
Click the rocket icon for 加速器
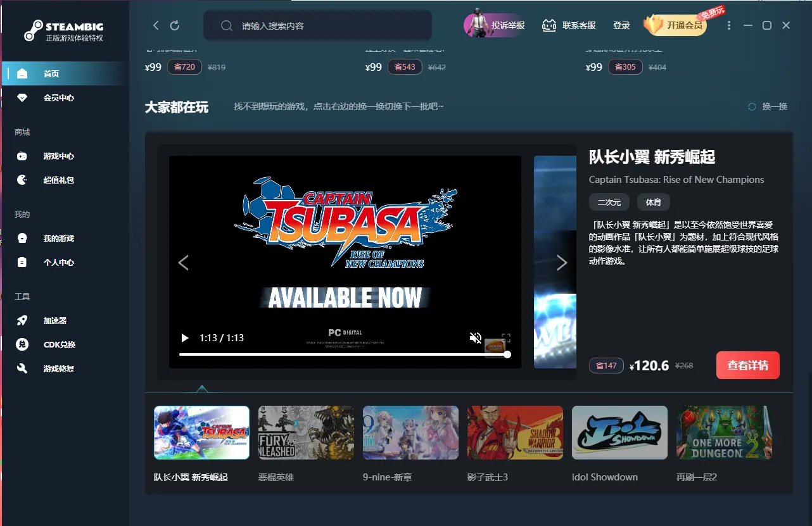pos(22,320)
